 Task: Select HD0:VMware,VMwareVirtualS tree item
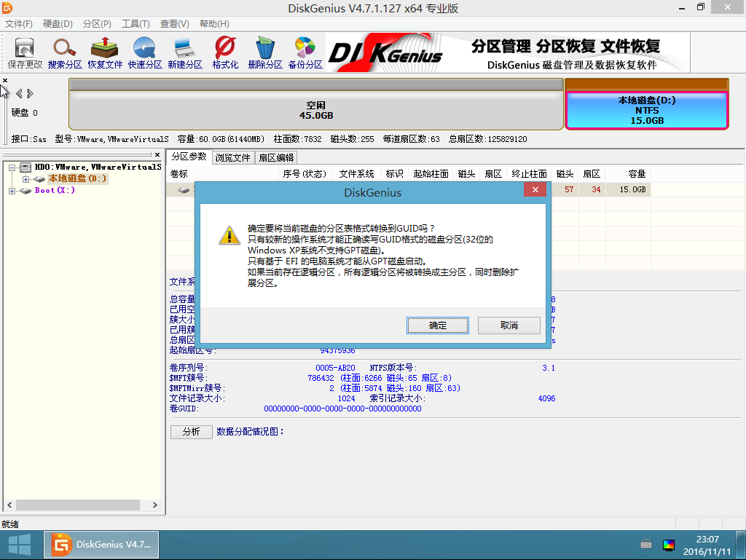coord(98,167)
